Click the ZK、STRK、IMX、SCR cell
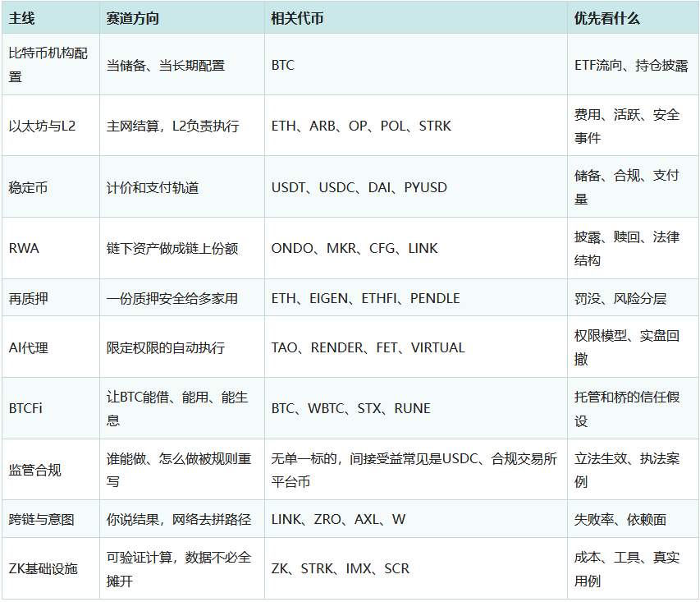This screenshot has width=700, height=602. [416, 568]
